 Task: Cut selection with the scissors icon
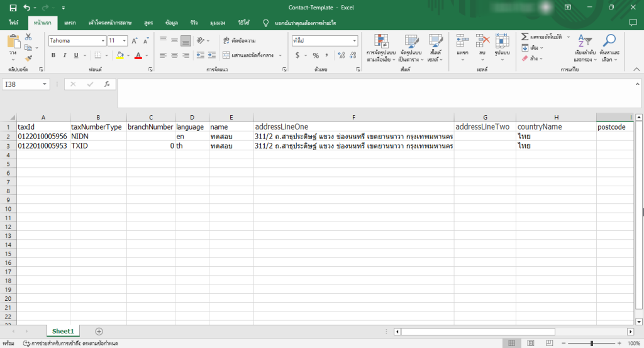coord(28,37)
